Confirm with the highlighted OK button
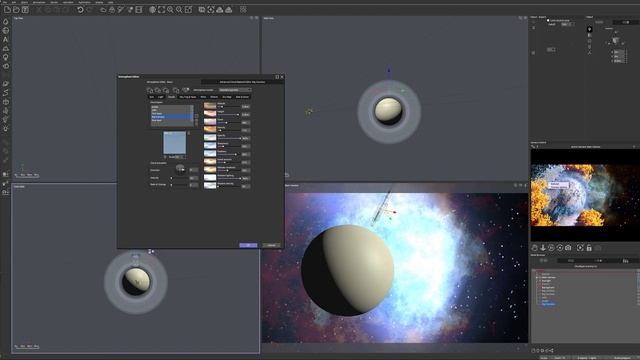 [x=248, y=245]
